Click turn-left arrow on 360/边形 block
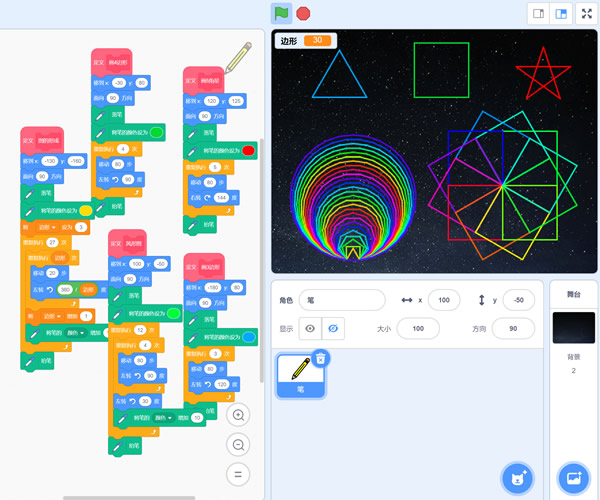 click(x=50, y=290)
